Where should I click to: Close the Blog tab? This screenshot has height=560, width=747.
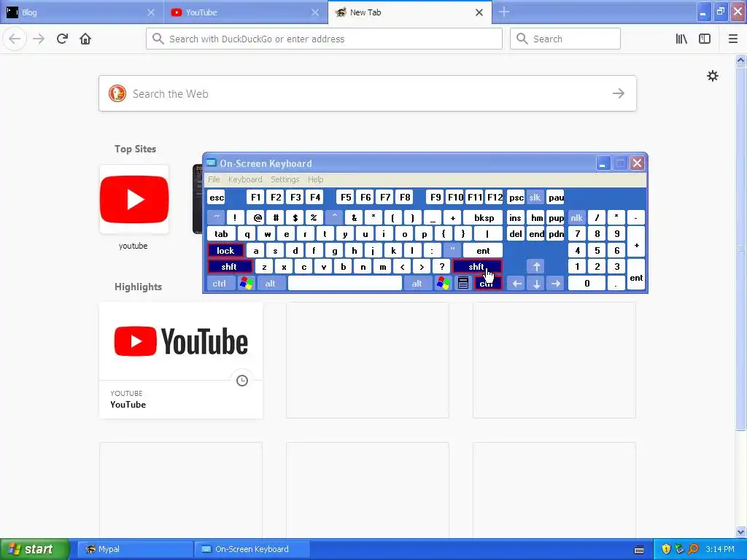[x=151, y=12]
